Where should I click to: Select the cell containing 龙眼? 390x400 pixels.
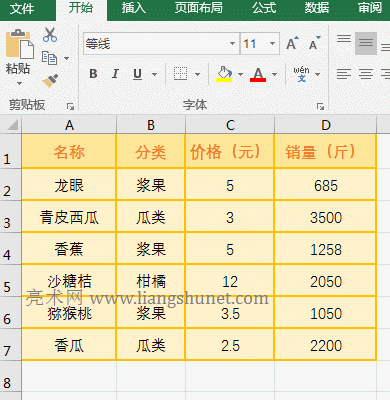69,184
